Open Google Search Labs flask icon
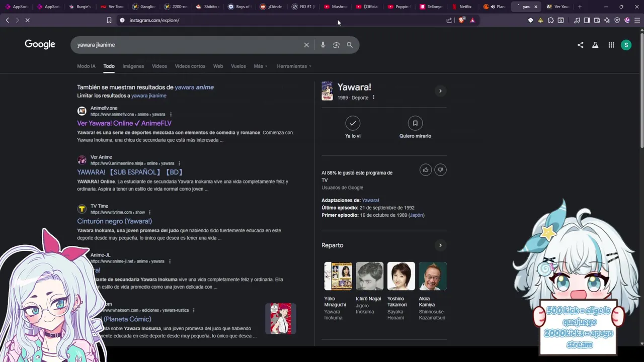 pos(595,45)
